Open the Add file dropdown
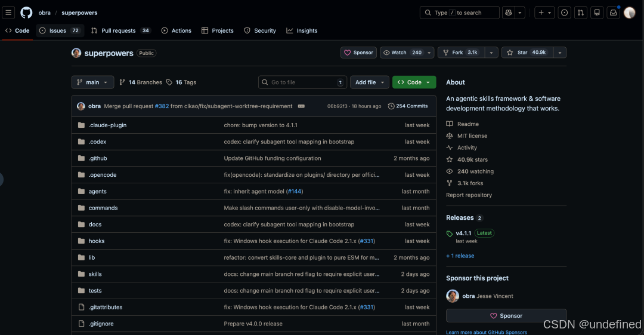The width and height of the screenshot is (644, 335). click(370, 82)
